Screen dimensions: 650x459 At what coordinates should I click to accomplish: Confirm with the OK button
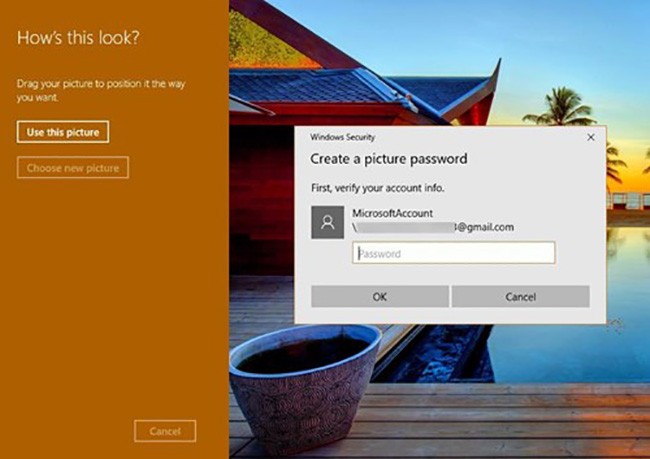pyautogui.click(x=380, y=296)
